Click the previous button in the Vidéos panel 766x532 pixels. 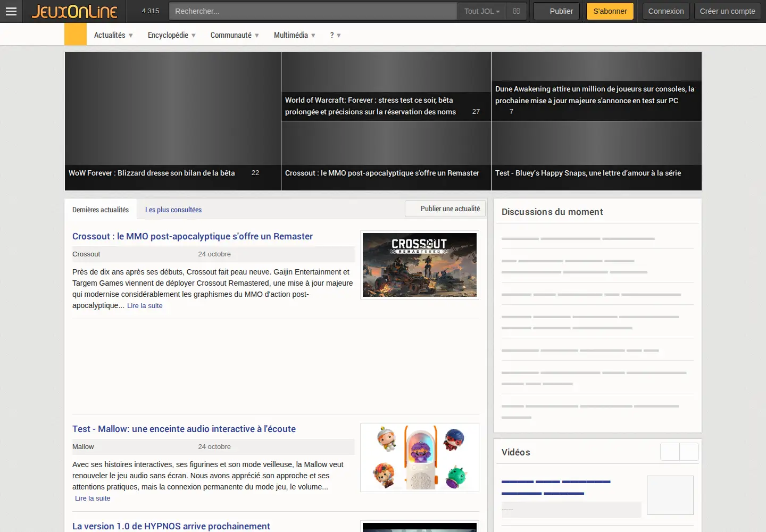pyautogui.click(x=670, y=452)
